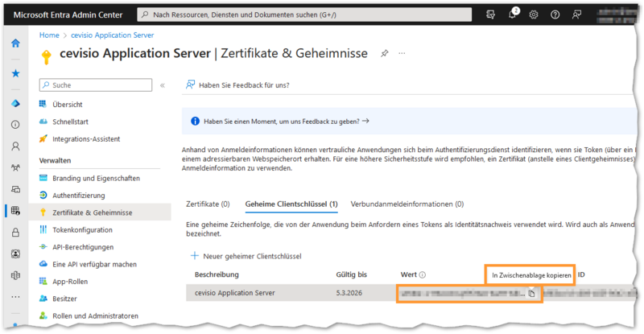
Task: Switch to Geheime Clientschlüssel (1) tab
Action: pyautogui.click(x=291, y=204)
